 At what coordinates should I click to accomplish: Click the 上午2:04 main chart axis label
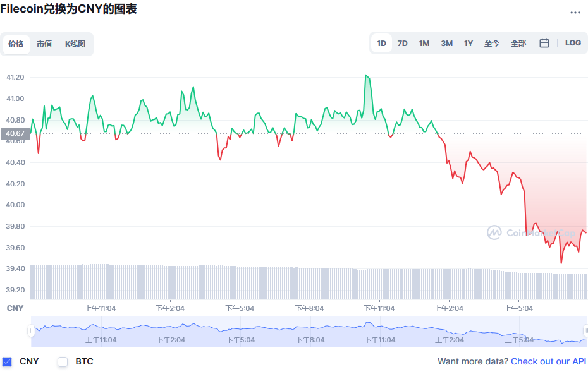[x=449, y=308]
